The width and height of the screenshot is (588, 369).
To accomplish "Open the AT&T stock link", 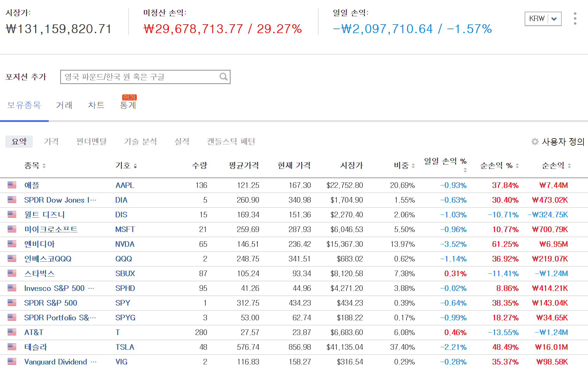I will coord(34,332).
